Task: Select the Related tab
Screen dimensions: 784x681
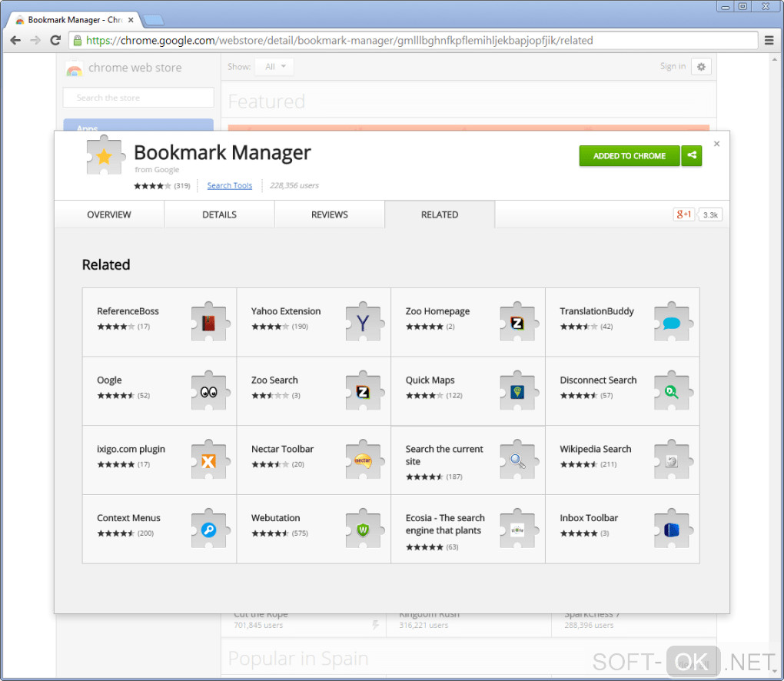Action: [440, 214]
